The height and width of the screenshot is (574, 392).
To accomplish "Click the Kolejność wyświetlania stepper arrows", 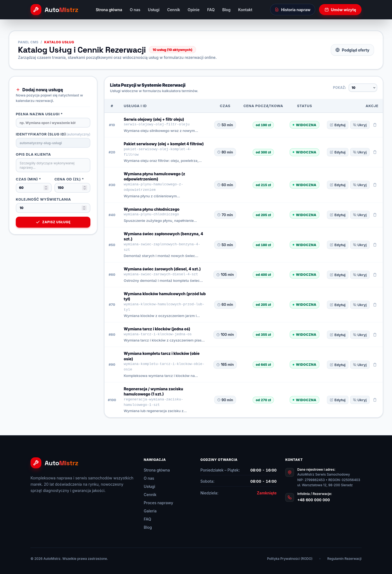I will pyautogui.click(x=84, y=208).
